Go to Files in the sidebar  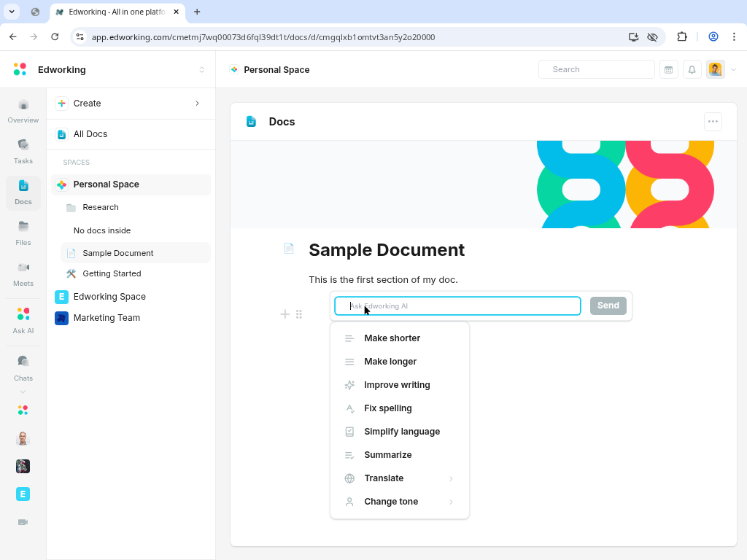pos(23,233)
